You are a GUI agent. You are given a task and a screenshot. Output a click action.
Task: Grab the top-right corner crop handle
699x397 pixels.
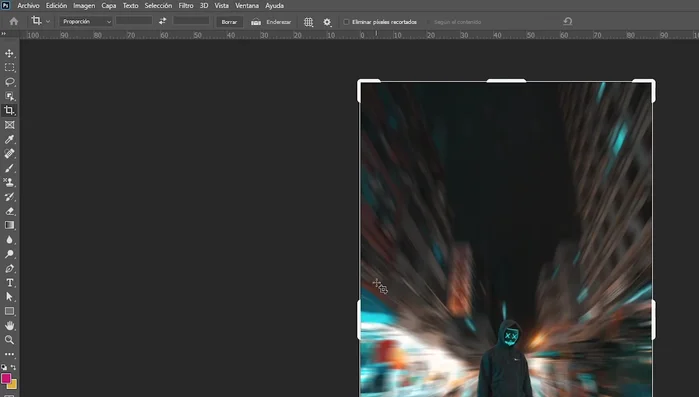[x=652, y=83]
